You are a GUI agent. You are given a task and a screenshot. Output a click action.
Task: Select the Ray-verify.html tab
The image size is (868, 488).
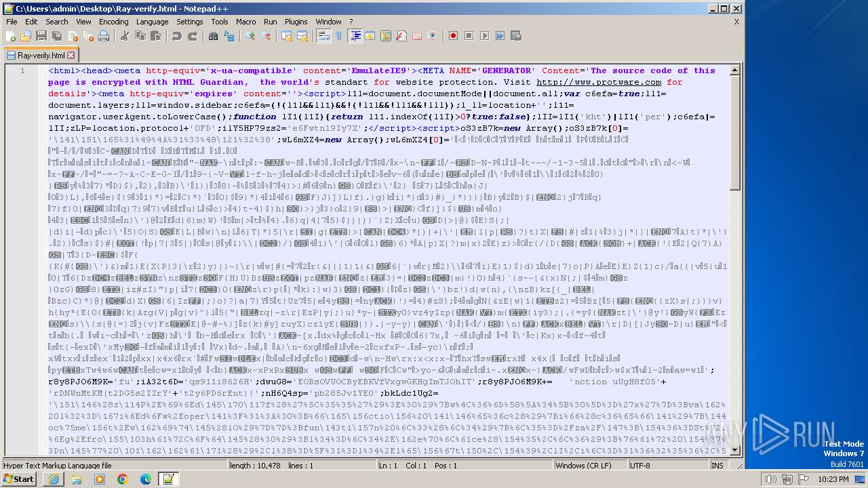[40, 56]
